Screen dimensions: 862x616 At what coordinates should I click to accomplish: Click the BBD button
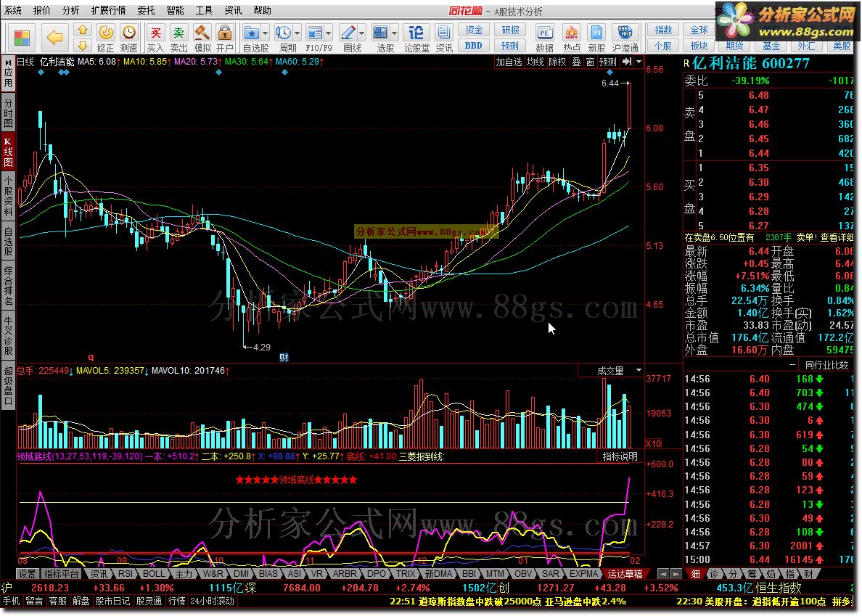tap(474, 46)
